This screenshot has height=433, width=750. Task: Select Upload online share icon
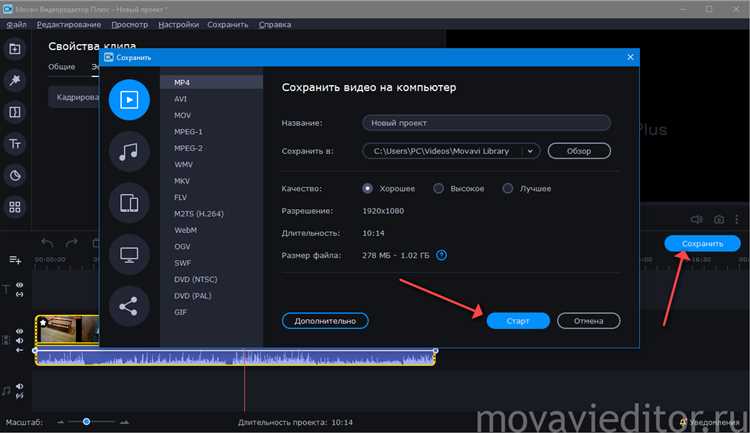coord(129,306)
